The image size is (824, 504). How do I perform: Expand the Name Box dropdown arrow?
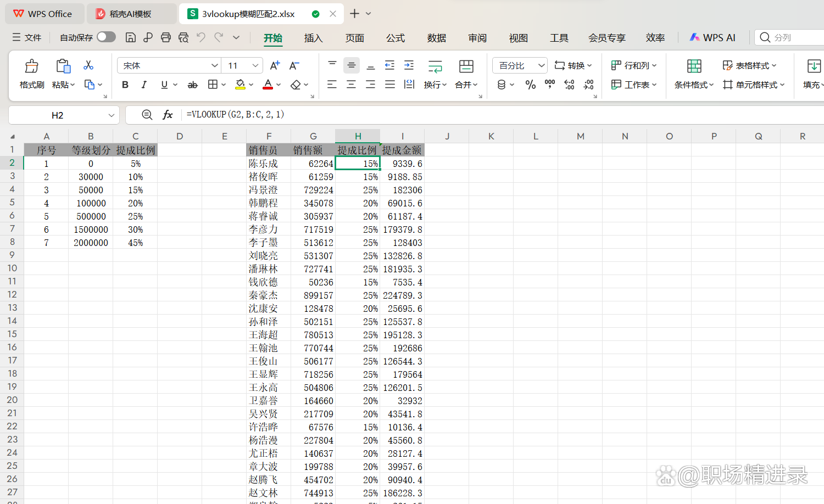pos(112,115)
